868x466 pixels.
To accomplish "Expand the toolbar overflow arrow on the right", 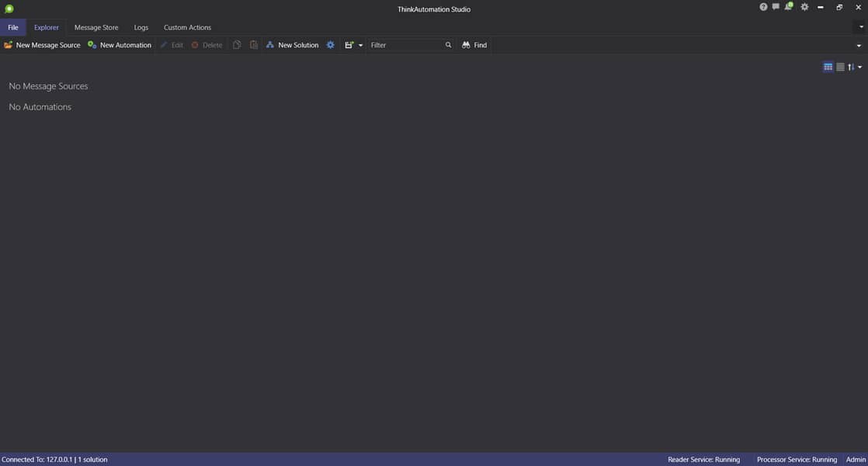I will [x=859, y=45].
